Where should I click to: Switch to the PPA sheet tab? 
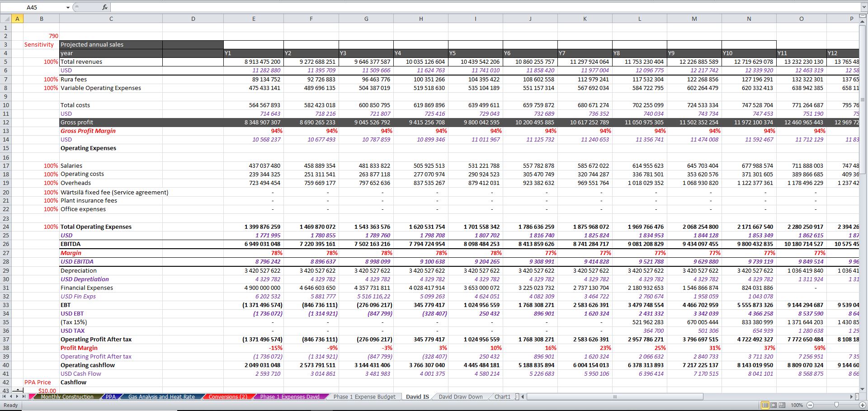111,397
